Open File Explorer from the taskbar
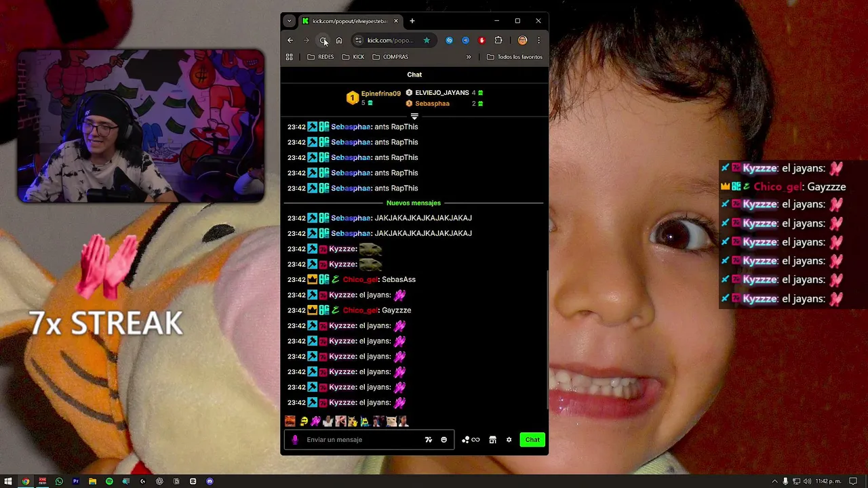868x488 pixels. (92, 481)
